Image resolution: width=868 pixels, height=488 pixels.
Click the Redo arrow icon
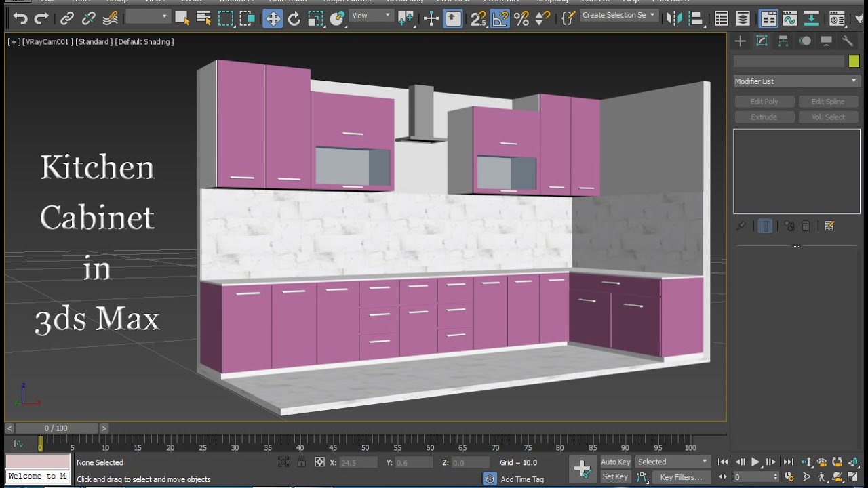click(42, 18)
